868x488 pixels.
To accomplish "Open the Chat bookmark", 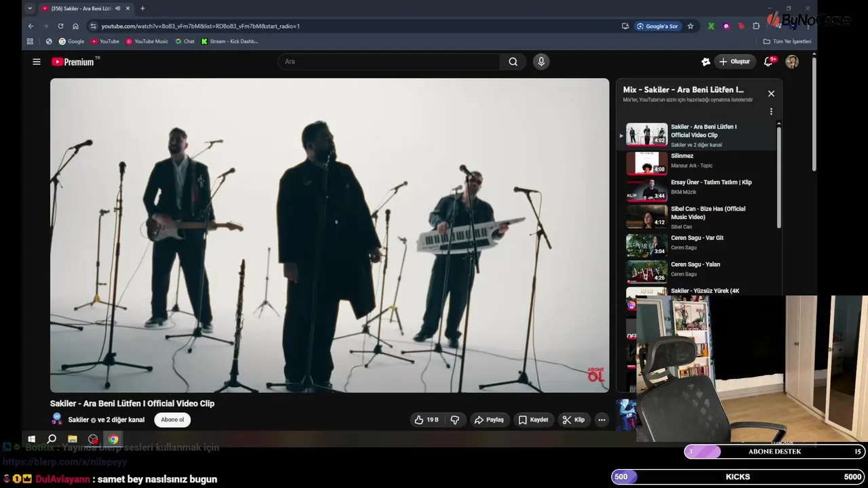I will (x=184, y=41).
